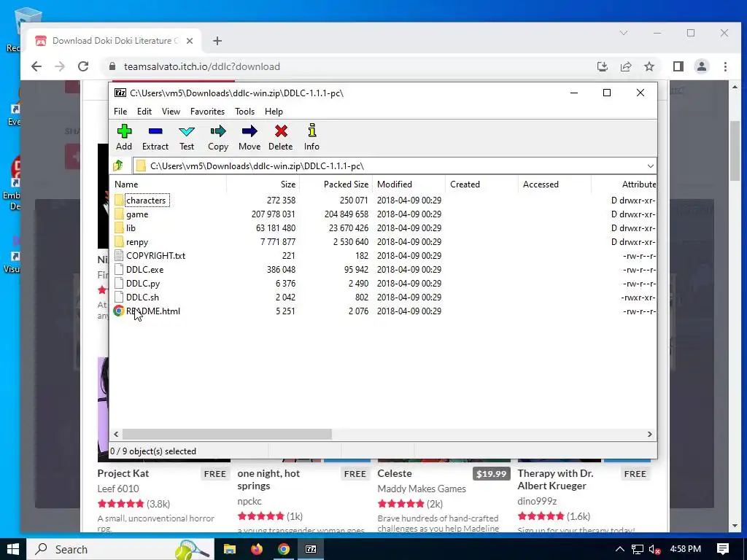This screenshot has width=747, height=560.
Task: Open Maddy Makes Games author link
Action: coord(422,489)
